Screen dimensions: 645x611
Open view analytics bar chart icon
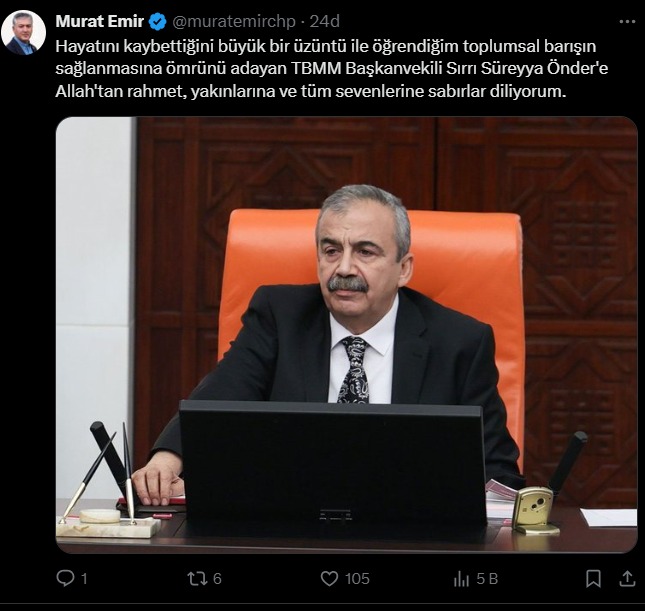(461, 579)
